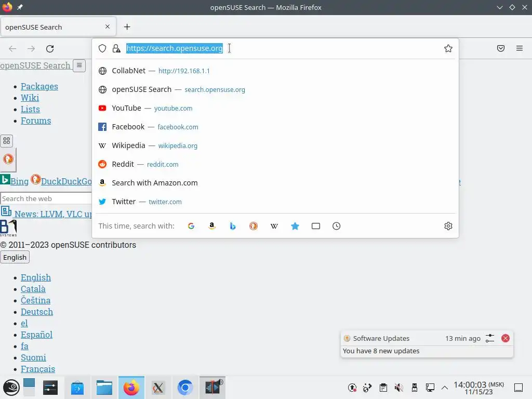The image size is (532, 399).
Task: Search in open tabs icon
Action: pyautogui.click(x=315, y=226)
